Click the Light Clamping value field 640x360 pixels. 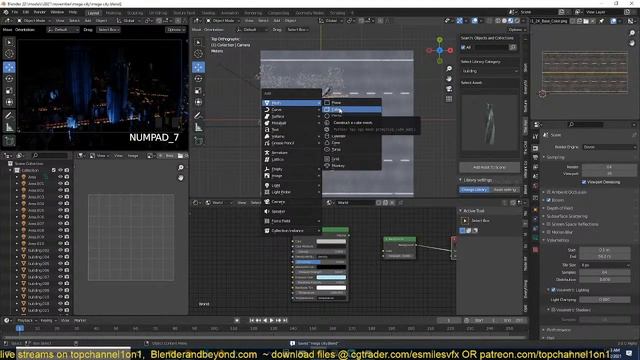click(x=604, y=300)
